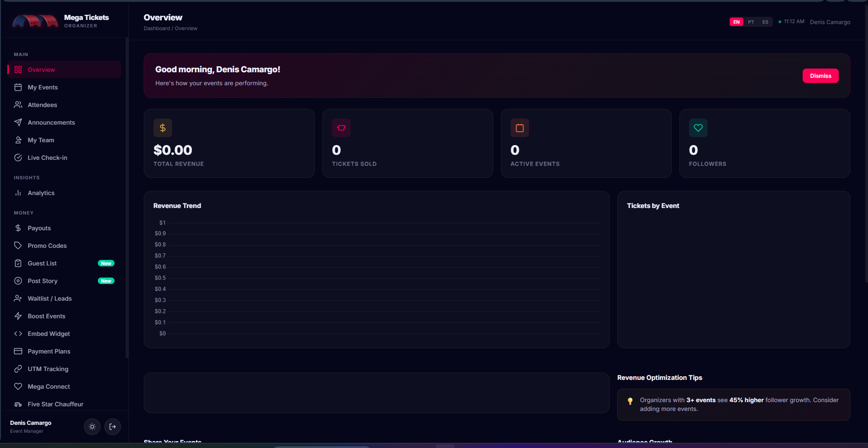Click the Revenue Trend heading
This screenshot has height=448, width=868.
[177, 206]
